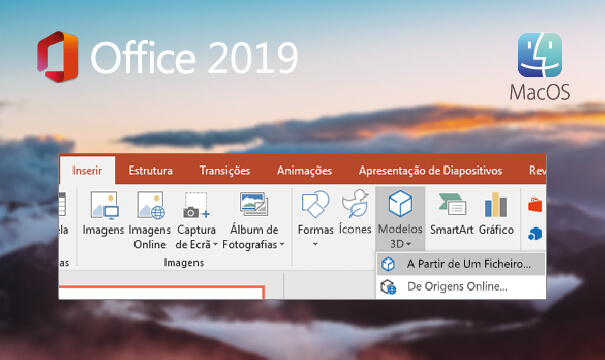This screenshot has height=360, width=605.
Task: Choose De Origens Online… menu entry
Action: tap(461, 287)
